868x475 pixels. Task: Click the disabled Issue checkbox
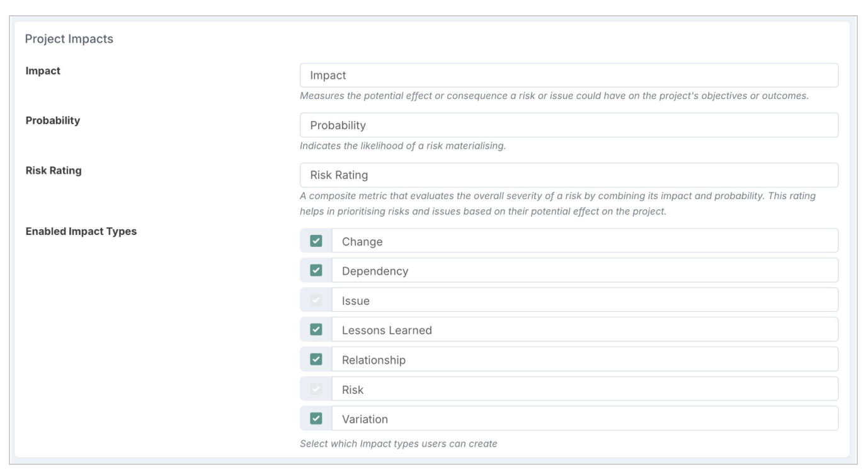point(316,300)
